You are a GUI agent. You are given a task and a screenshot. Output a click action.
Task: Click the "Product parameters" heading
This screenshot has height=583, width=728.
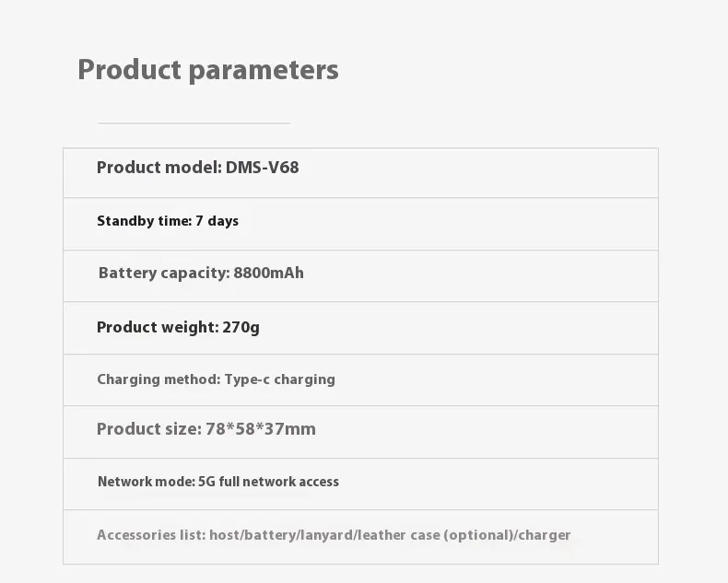click(208, 70)
